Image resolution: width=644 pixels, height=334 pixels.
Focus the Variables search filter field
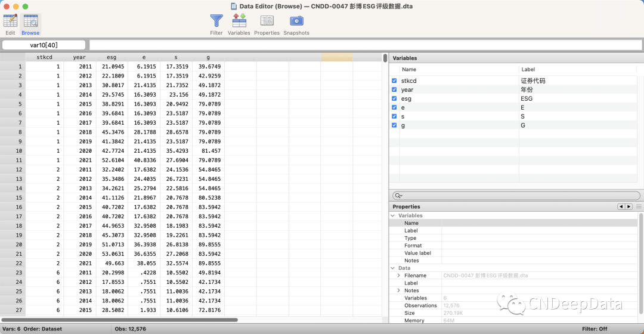[x=516, y=196]
